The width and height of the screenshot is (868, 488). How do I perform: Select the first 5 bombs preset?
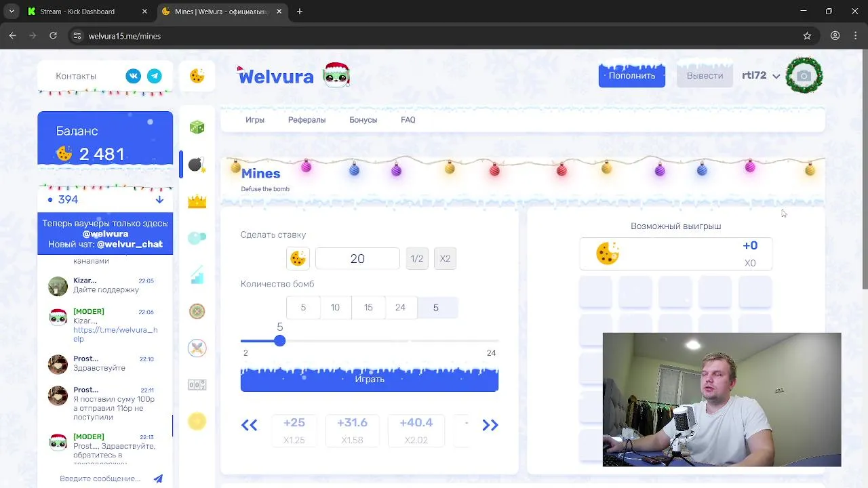pos(303,307)
